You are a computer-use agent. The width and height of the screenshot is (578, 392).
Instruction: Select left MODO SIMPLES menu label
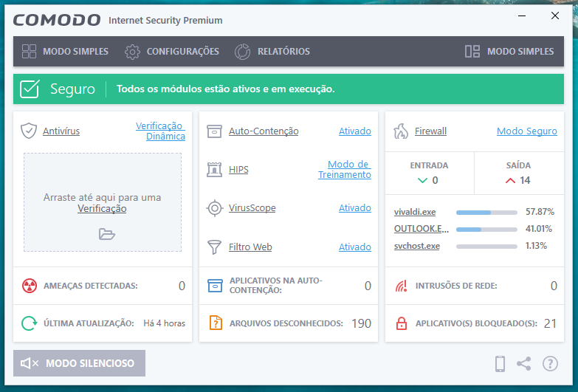pyautogui.click(x=75, y=52)
